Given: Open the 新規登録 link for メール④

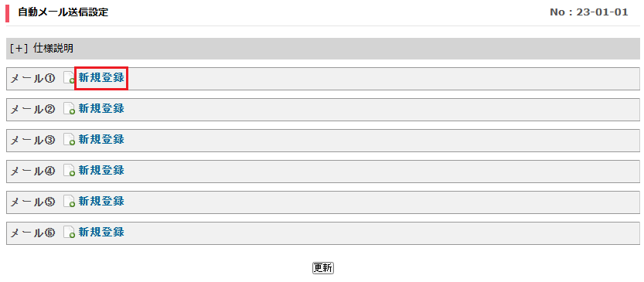Looking at the screenshot, I should [101, 170].
